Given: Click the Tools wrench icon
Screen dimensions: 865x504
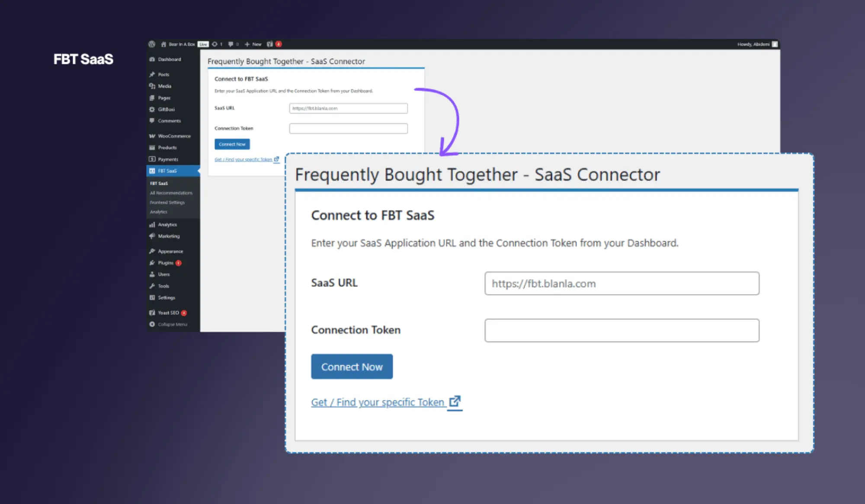Looking at the screenshot, I should click(152, 286).
